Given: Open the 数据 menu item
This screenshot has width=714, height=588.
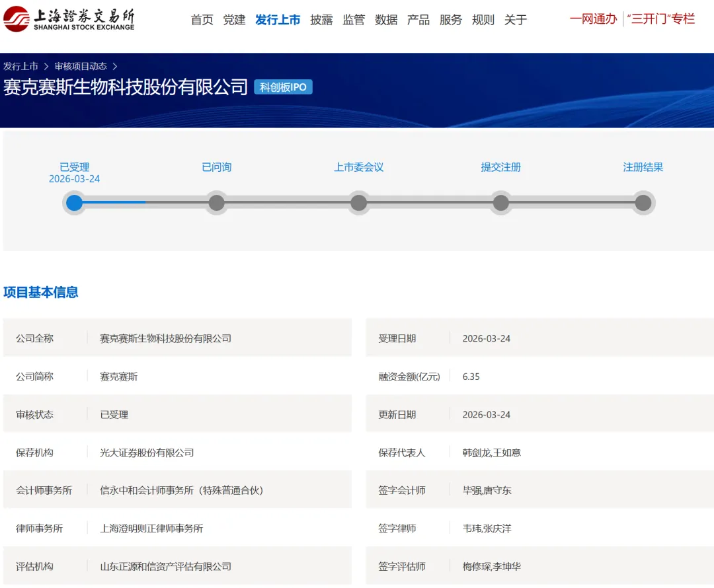Looking at the screenshot, I should 386,20.
